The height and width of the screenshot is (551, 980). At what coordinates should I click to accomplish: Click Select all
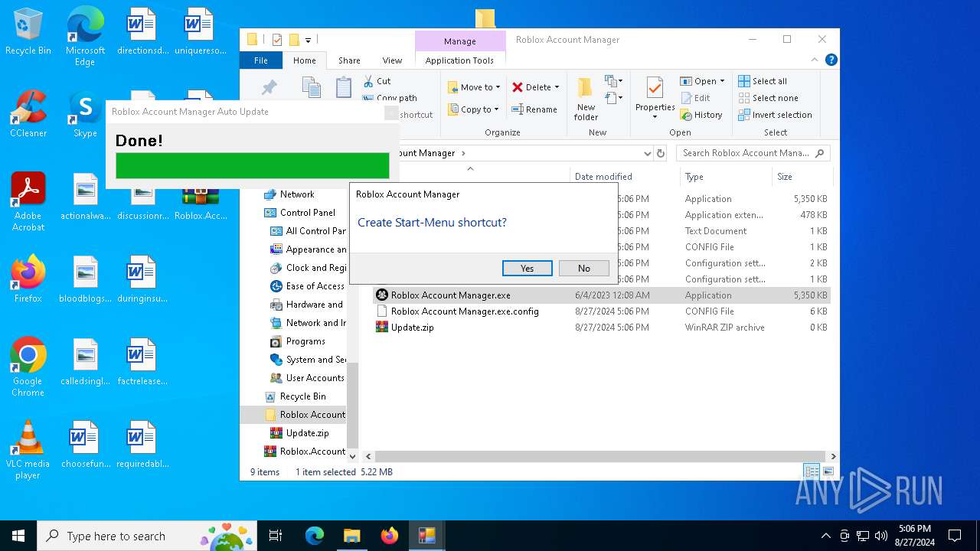(x=763, y=81)
